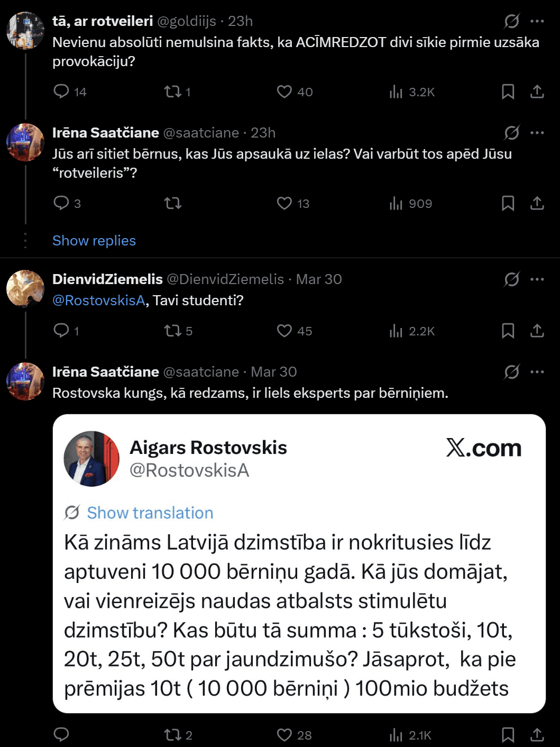
Task: Bookmark the DienvidZiemelis tweet
Action: tap(508, 331)
